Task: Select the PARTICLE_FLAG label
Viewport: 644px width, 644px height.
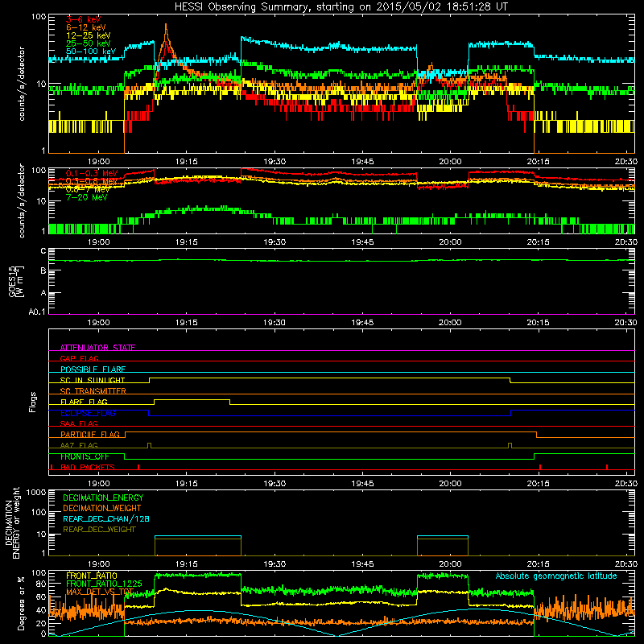Action: click(x=90, y=435)
